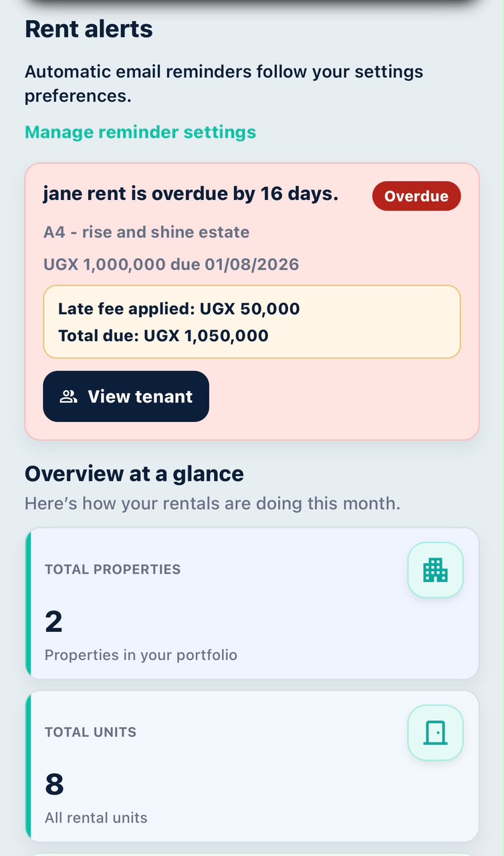Viewport: 504px width, 856px height.
Task: Click the number 8 units count
Action: pyautogui.click(x=54, y=784)
